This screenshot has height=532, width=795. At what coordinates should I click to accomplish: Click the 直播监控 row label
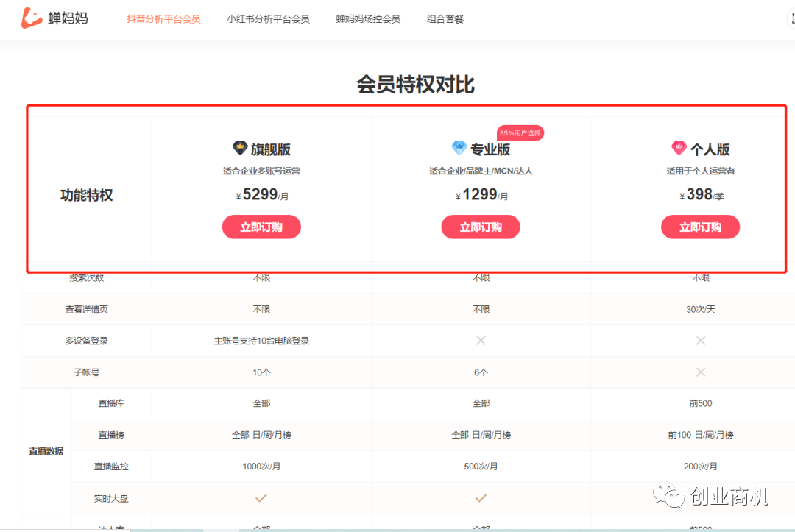[111, 466]
